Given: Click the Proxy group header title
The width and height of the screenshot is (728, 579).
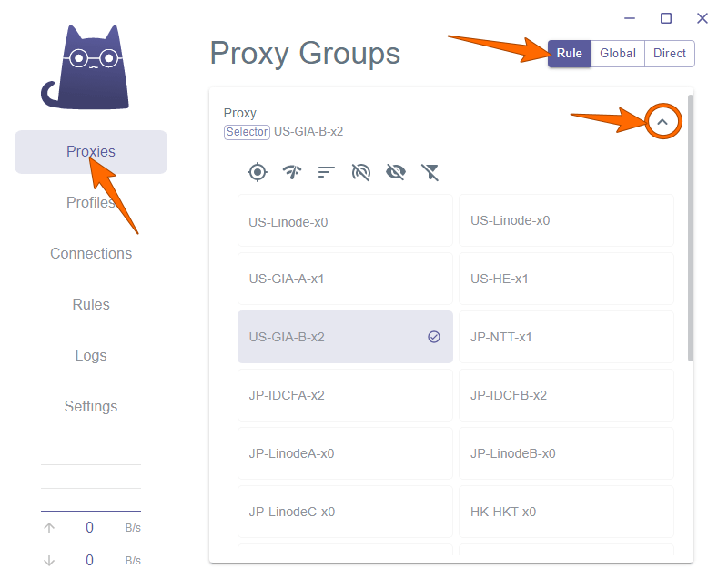Looking at the screenshot, I should point(240,113).
